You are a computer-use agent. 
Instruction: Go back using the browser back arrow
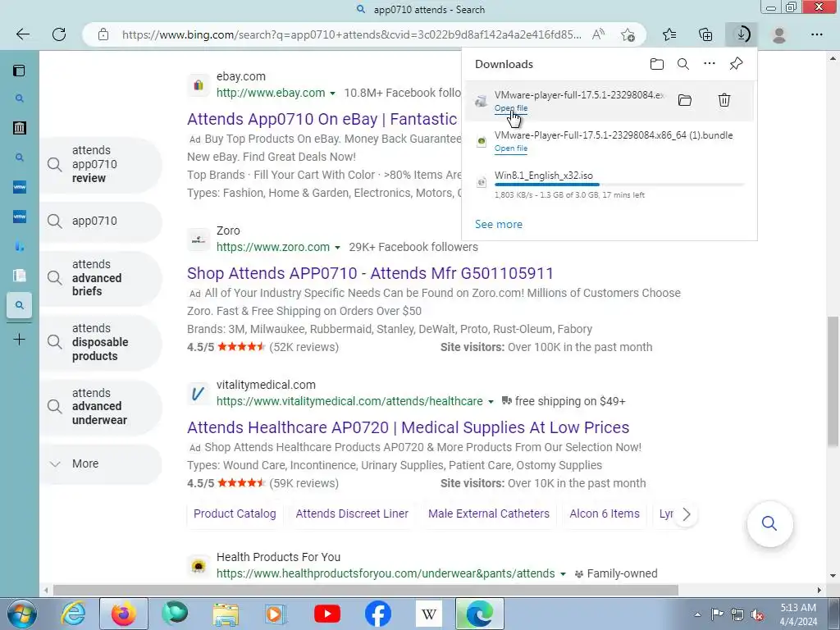click(22, 34)
